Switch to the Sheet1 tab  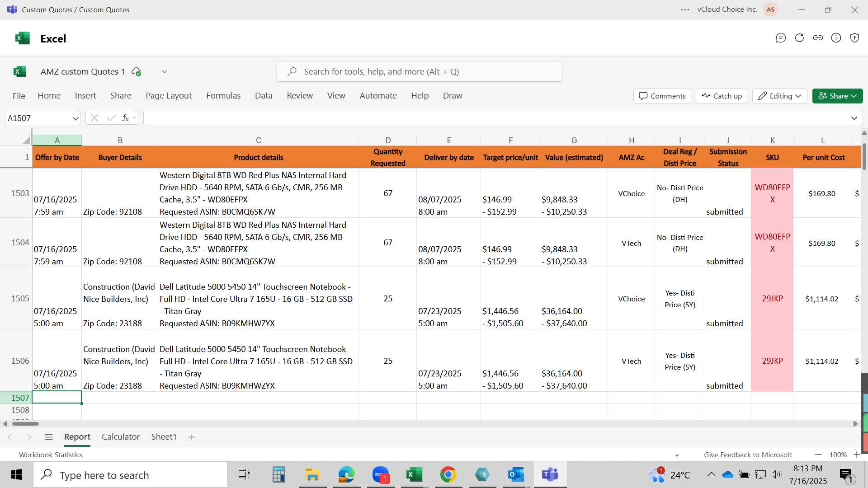click(164, 437)
